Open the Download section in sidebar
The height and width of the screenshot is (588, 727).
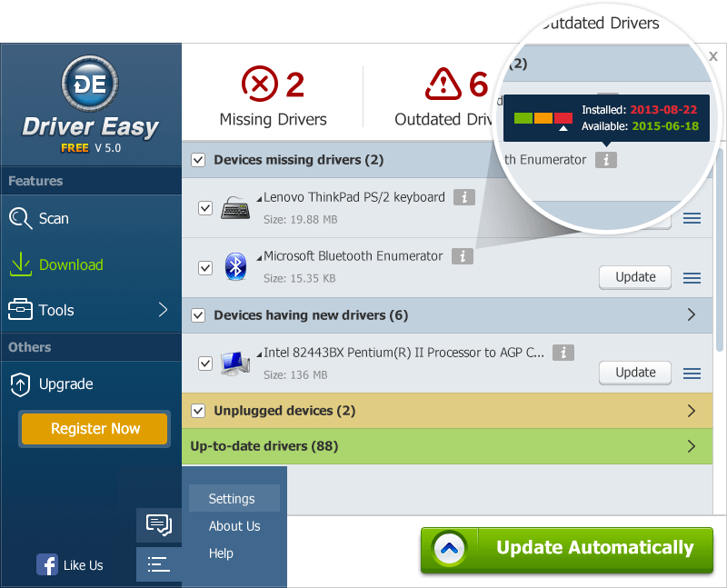pos(56,264)
